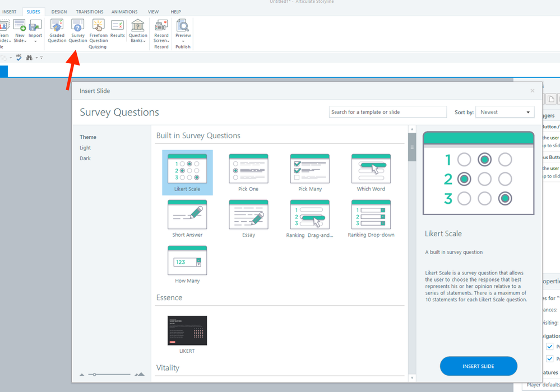Select the Dark theme filter
560x392 pixels.
pos(85,158)
